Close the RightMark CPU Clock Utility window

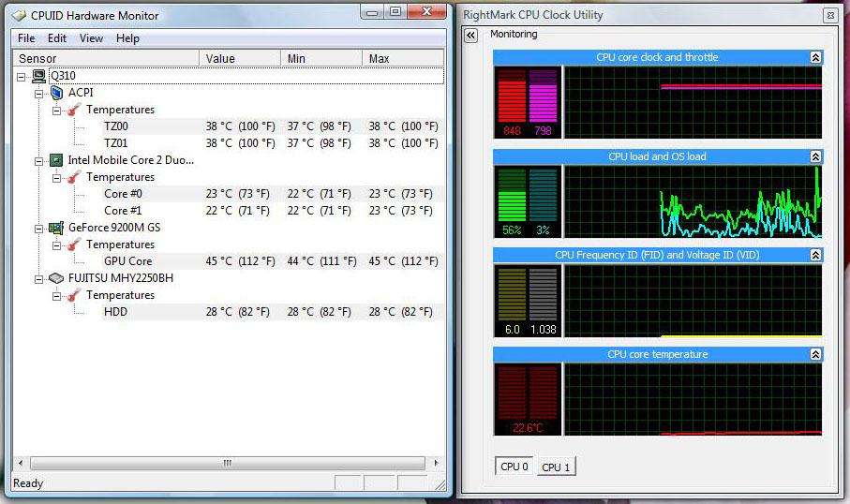(830, 16)
